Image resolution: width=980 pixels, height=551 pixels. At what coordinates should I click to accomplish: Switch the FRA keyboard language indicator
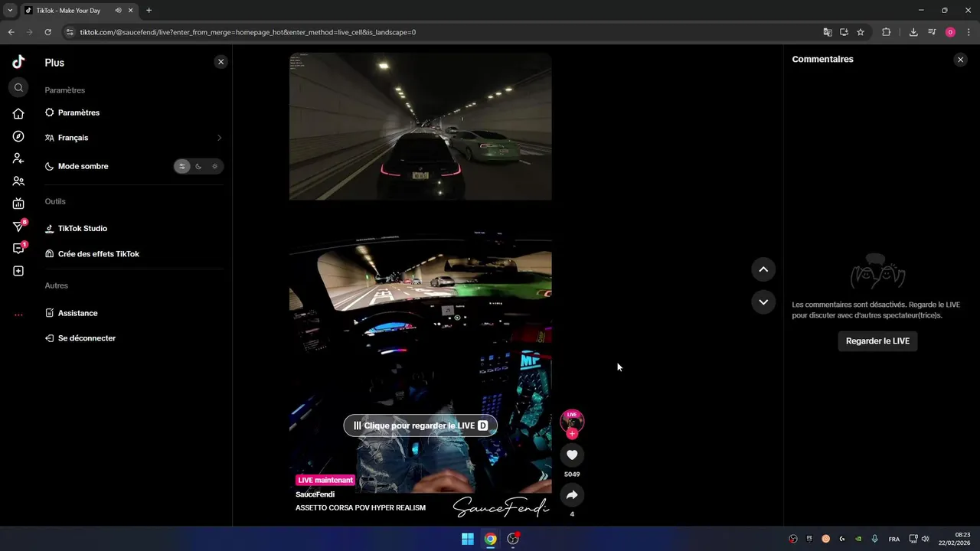click(x=894, y=539)
